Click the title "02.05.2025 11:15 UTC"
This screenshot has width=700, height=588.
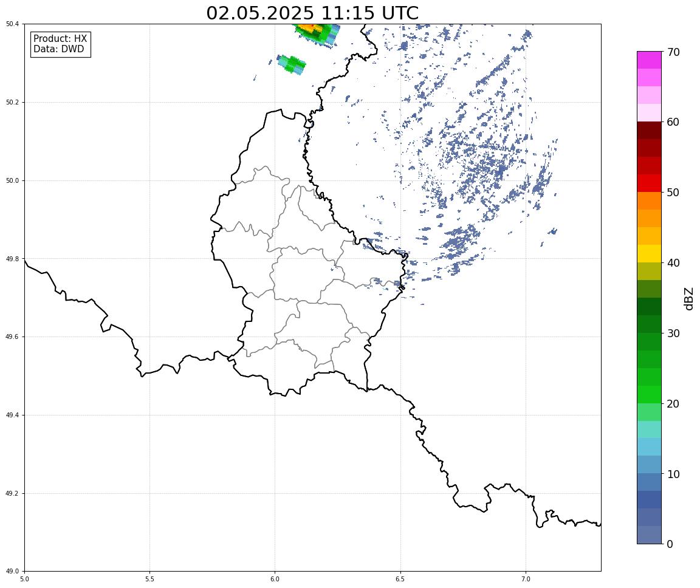[312, 13]
